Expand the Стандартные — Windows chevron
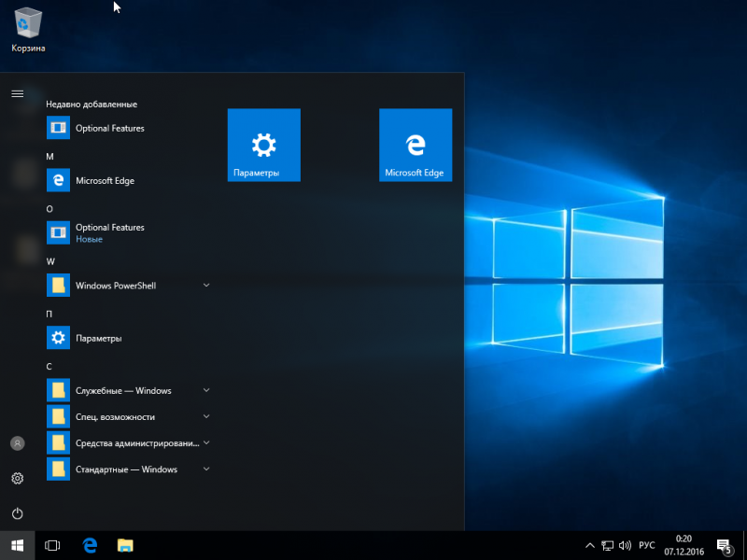Viewport: 747px width, 560px height. tap(206, 469)
